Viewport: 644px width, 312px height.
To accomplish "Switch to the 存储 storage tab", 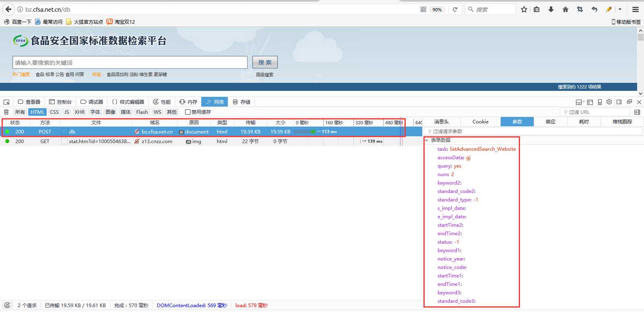I will (242, 102).
